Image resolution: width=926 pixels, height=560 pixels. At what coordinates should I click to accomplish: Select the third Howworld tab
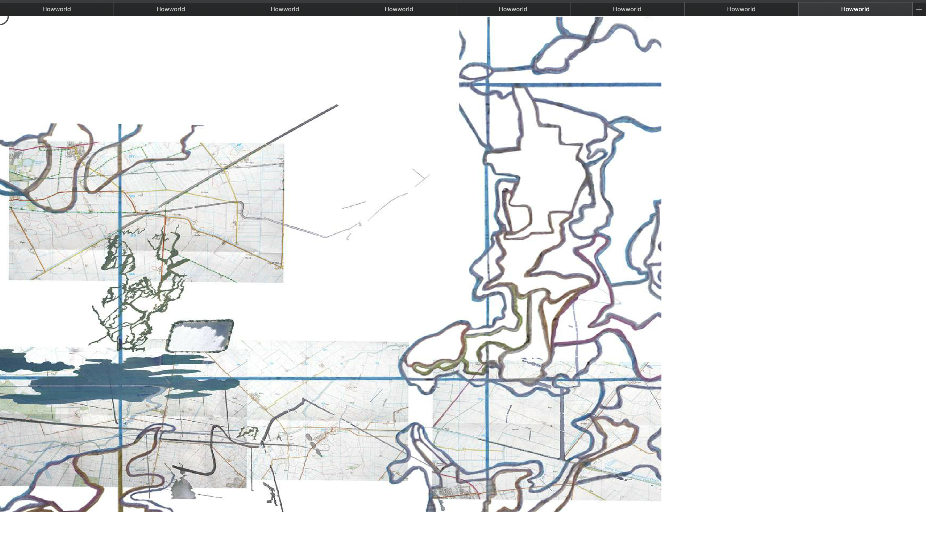(x=284, y=9)
